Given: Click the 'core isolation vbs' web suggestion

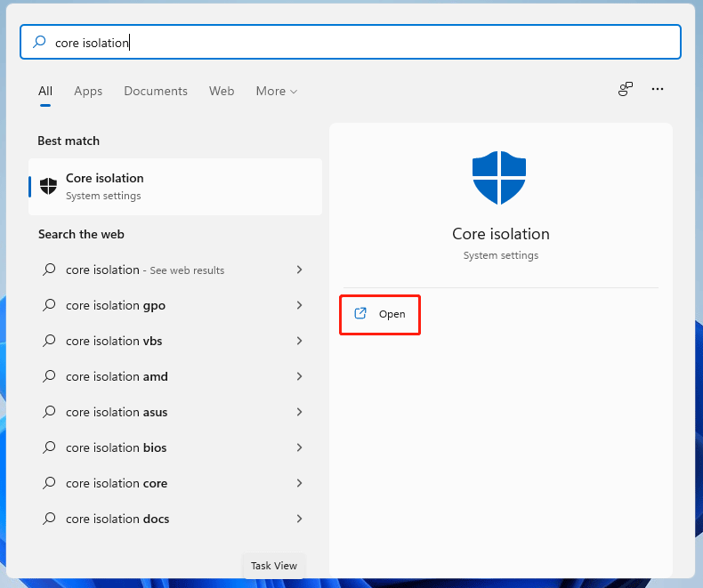Looking at the screenshot, I should click(174, 341).
